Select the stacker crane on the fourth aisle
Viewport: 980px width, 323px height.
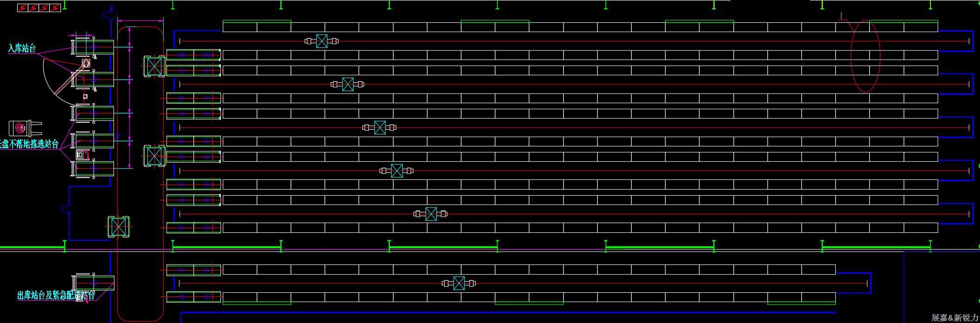[x=397, y=171]
